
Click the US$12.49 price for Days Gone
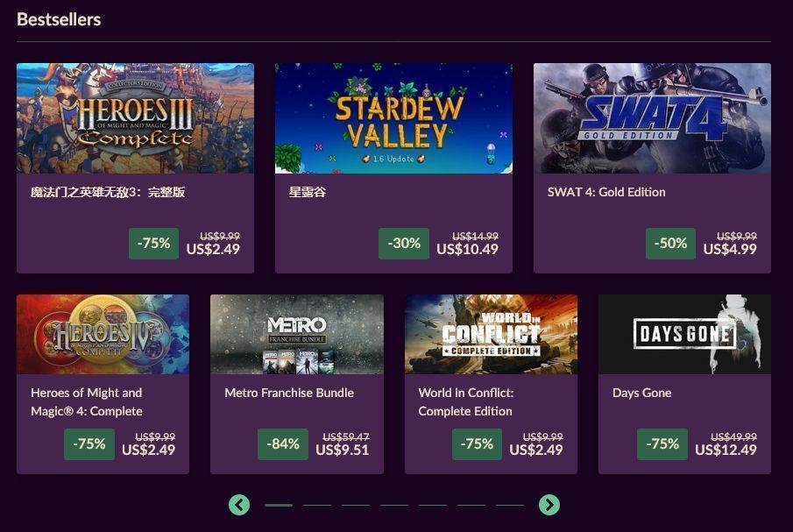[726, 450]
